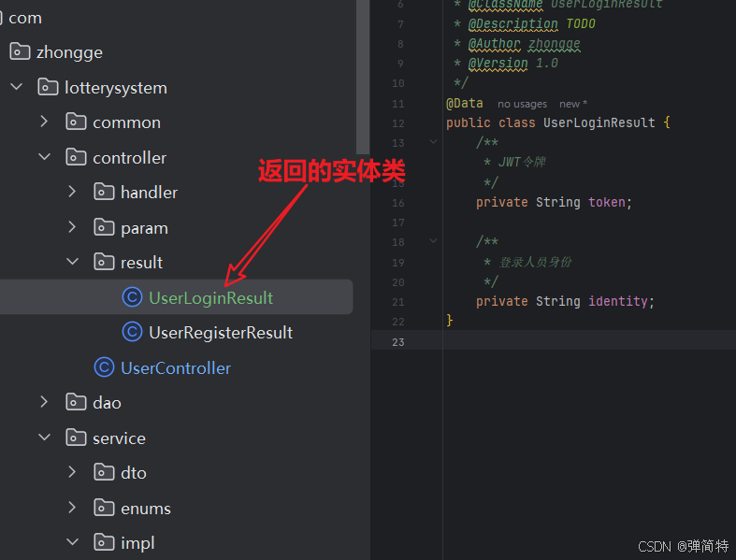Screen dimensions: 736x560
Task: Fold the JWT comment block at line 13
Action: [433, 141]
